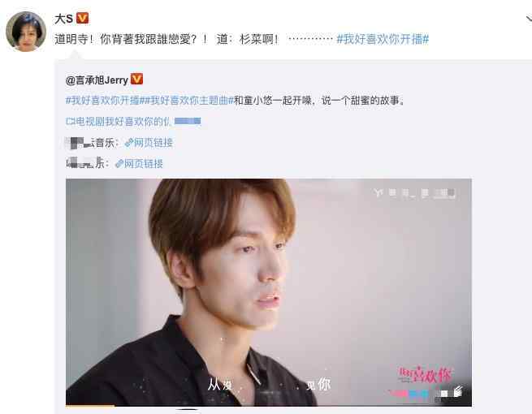The image size is (532, 414).
Task: Open #我好喜欢你开播# hashtag in 大S post
Action: point(383,39)
